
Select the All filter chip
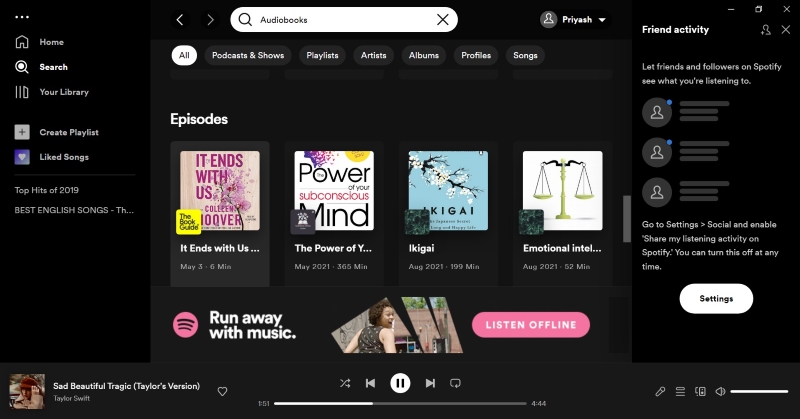(x=184, y=55)
